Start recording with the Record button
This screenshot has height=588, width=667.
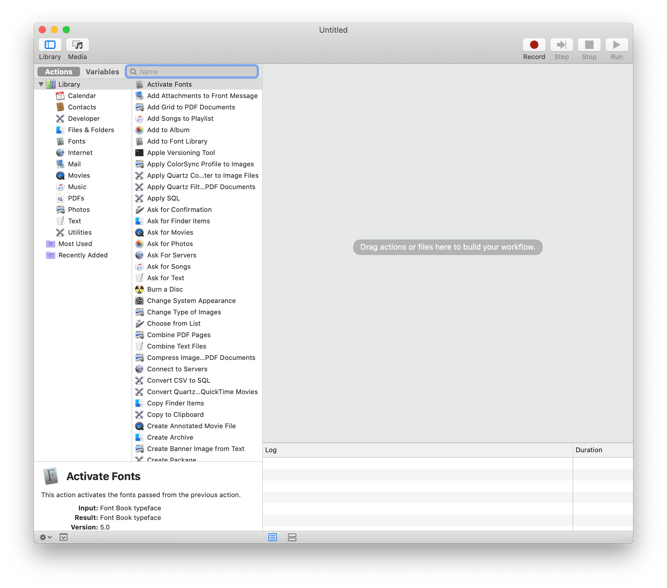(534, 45)
